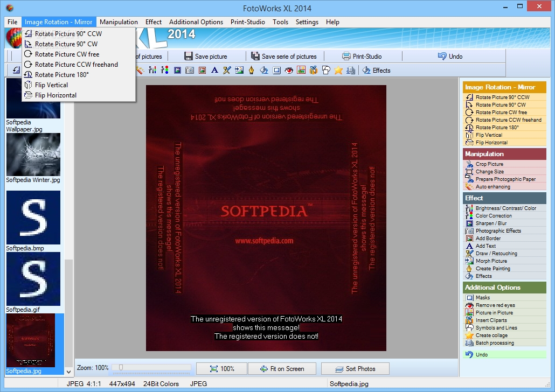Viewport: 555px width, 392px height.
Task: Click the Symbols and Lines toolbar icon
Action: (326, 70)
